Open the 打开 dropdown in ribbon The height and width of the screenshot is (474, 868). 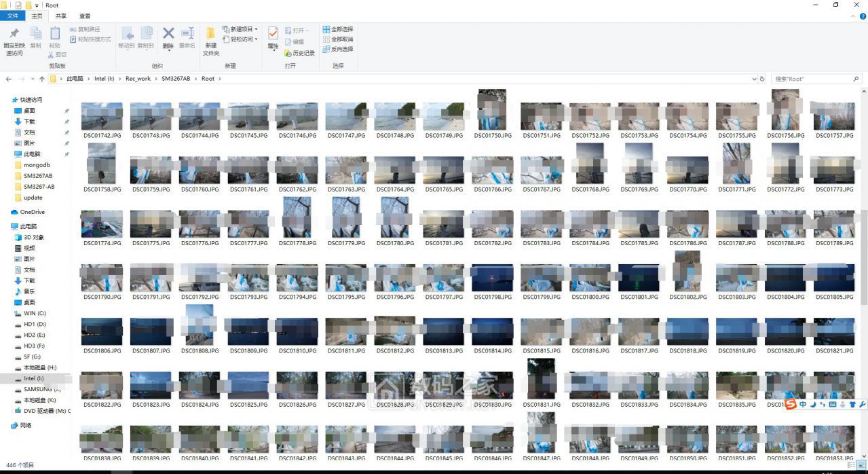coord(297,31)
